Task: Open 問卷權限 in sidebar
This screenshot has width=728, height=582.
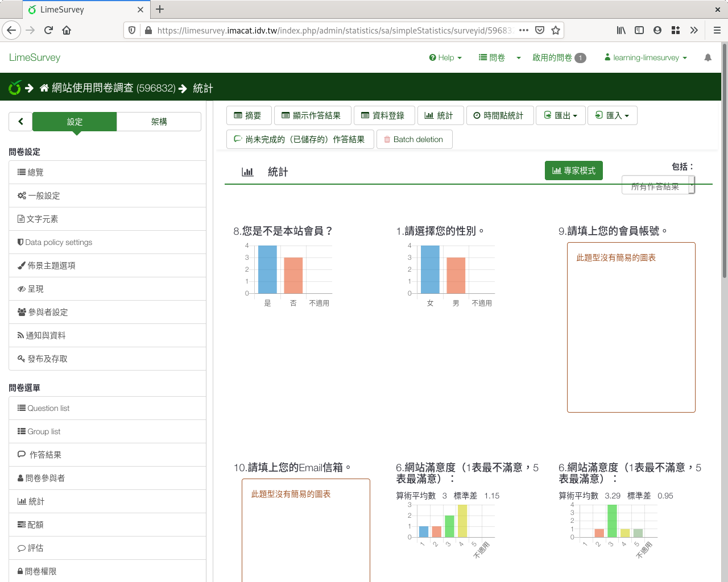Action: pyautogui.click(x=107, y=571)
